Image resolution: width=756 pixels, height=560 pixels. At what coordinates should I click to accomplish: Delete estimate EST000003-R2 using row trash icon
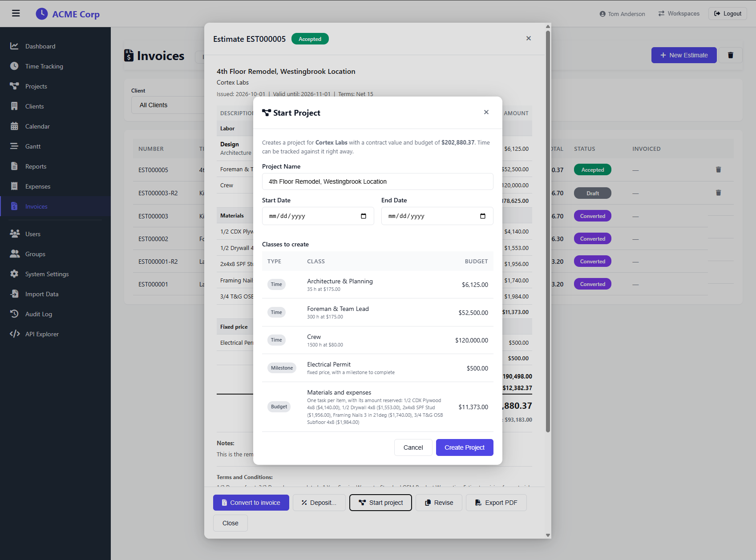click(718, 193)
